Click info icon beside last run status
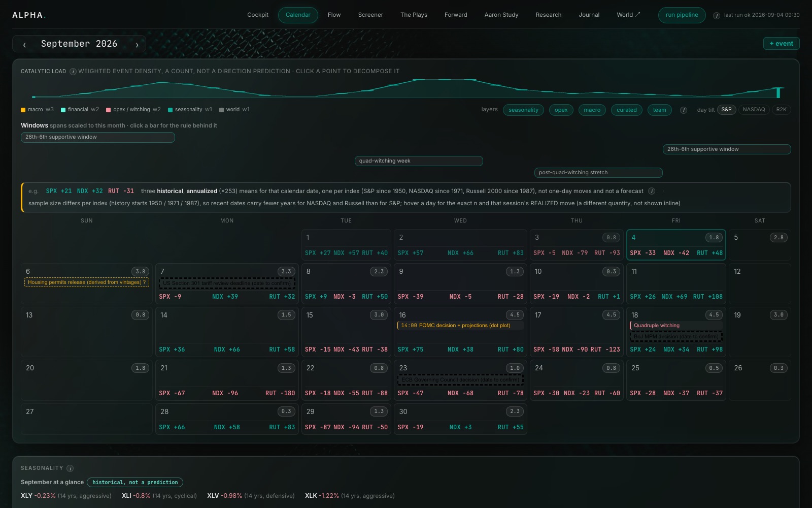 point(717,15)
